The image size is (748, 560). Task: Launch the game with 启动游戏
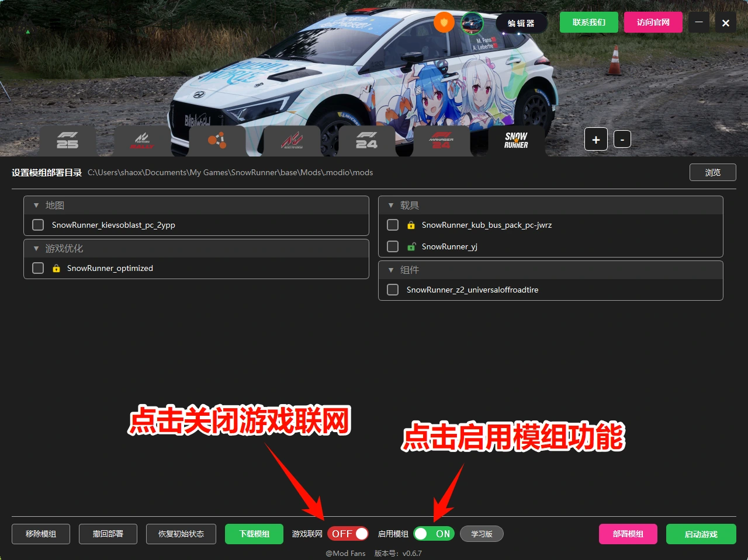[x=701, y=534]
